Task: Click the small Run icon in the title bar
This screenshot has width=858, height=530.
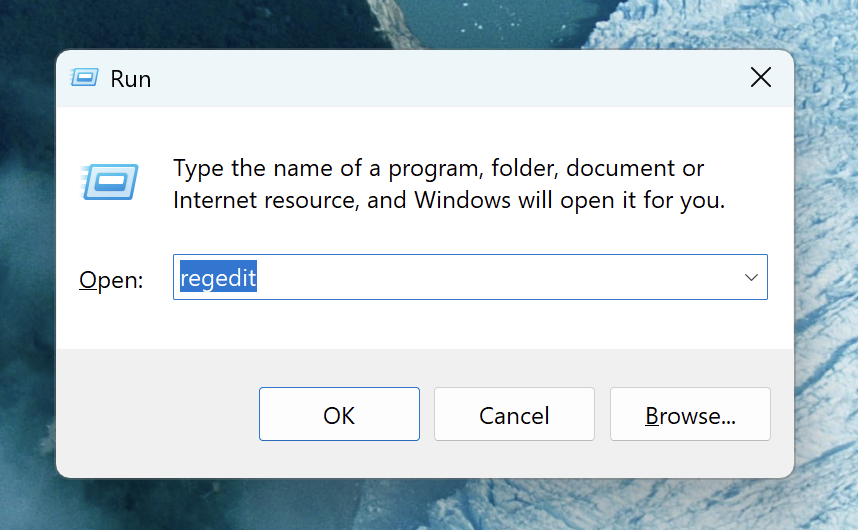Action: pyautogui.click(x=84, y=78)
